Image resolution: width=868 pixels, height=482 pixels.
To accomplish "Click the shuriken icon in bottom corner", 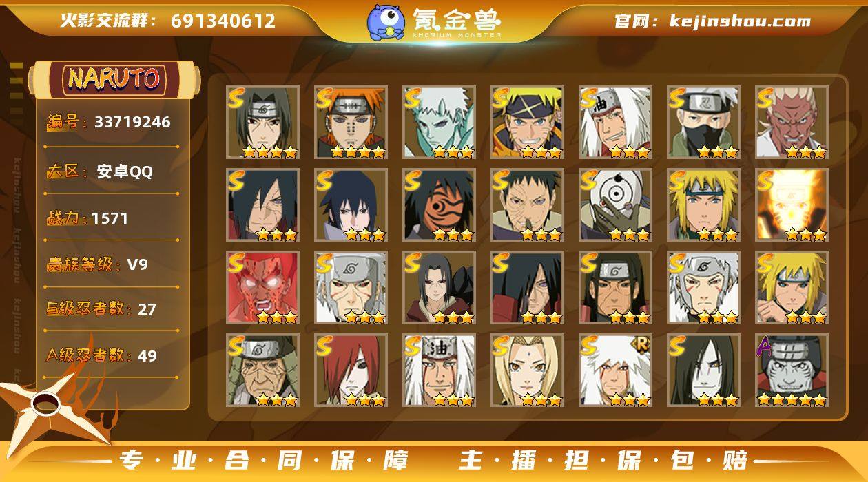I will point(52,406).
